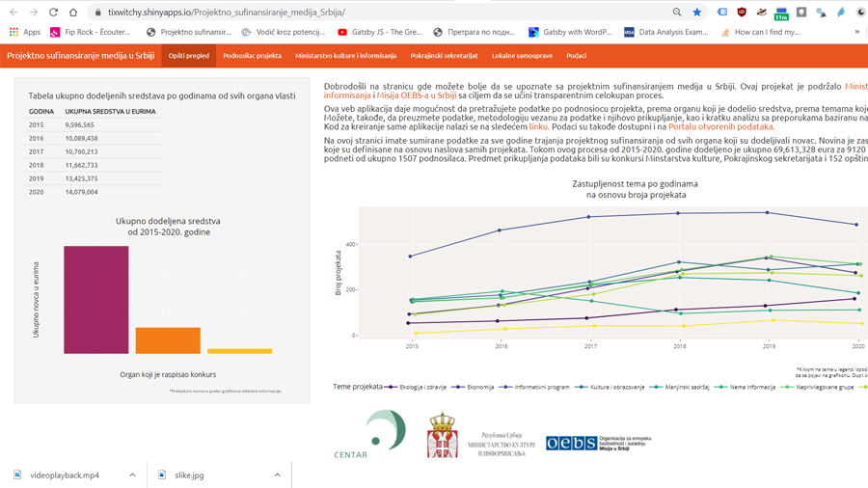The image size is (868, 488).
Task: Click the purple bar in bar chart
Action: tap(96, 300)
